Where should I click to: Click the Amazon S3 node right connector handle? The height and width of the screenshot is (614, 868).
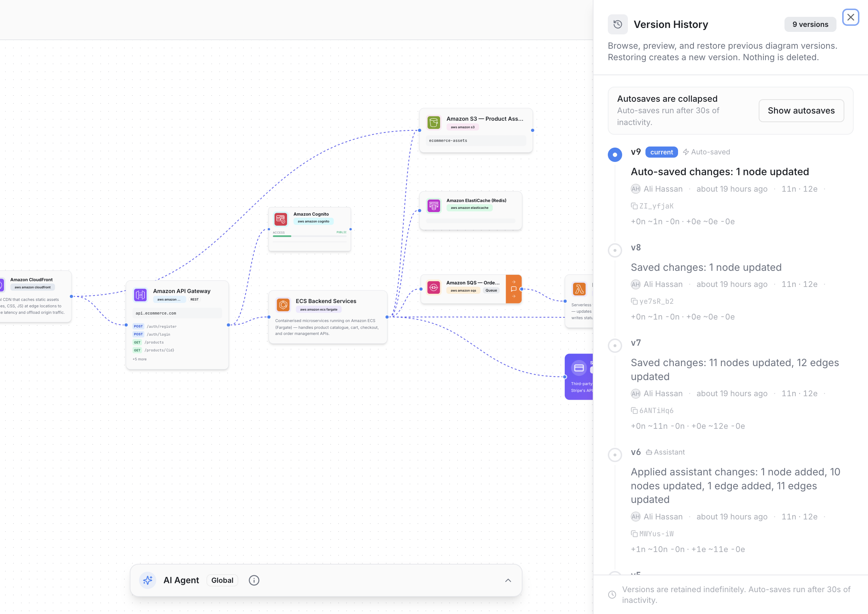pyautogui.click(x=533, y=130)
